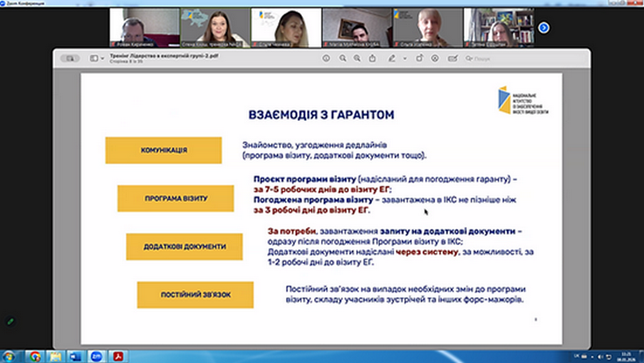Select the last participant's video thumbnail on right
The width and height of the screenshot is (644, 363).
tap(499, 27)
